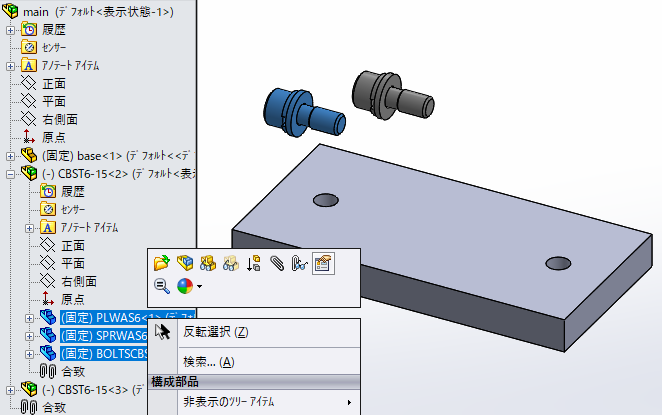
Task: Collapse the CBST6-15<2> component node
Action: click(x=11, y=173)
